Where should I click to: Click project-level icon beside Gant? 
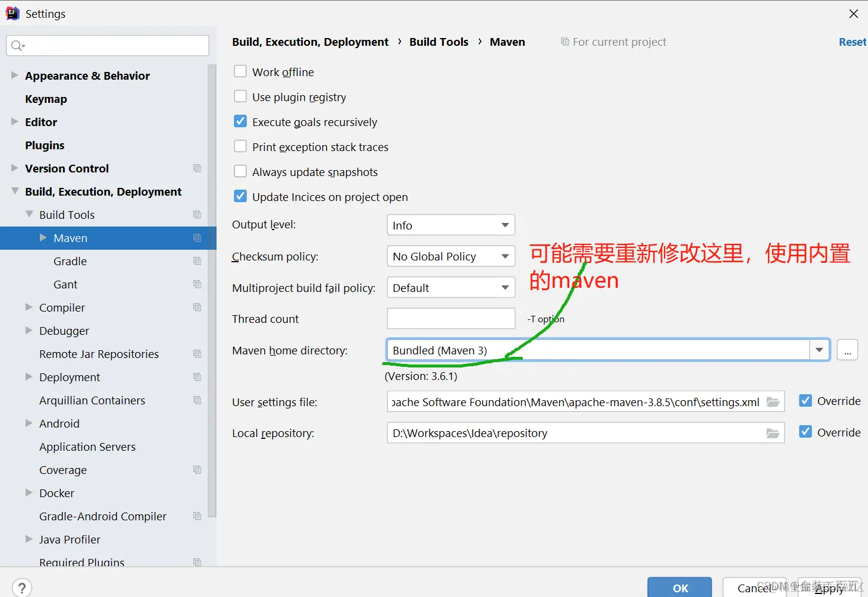tap(198, 284)
